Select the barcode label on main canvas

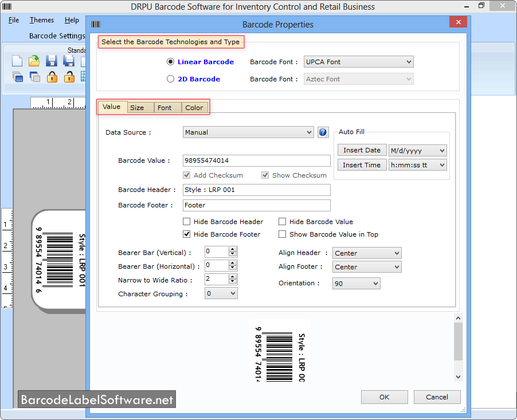(x=60, y=261)
